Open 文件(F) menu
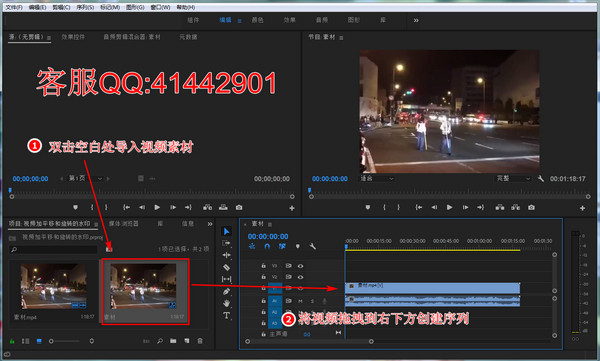600x361 pixels. [14, 7]
